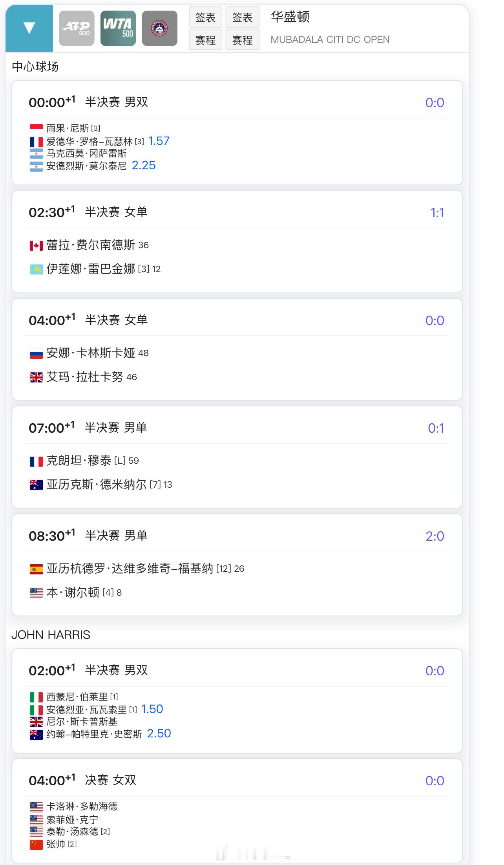Click the Kazakhstan flag beside 伊莲娜·雷巴金娜
This screenshot has height=865, width=504.
coord(36,269)
